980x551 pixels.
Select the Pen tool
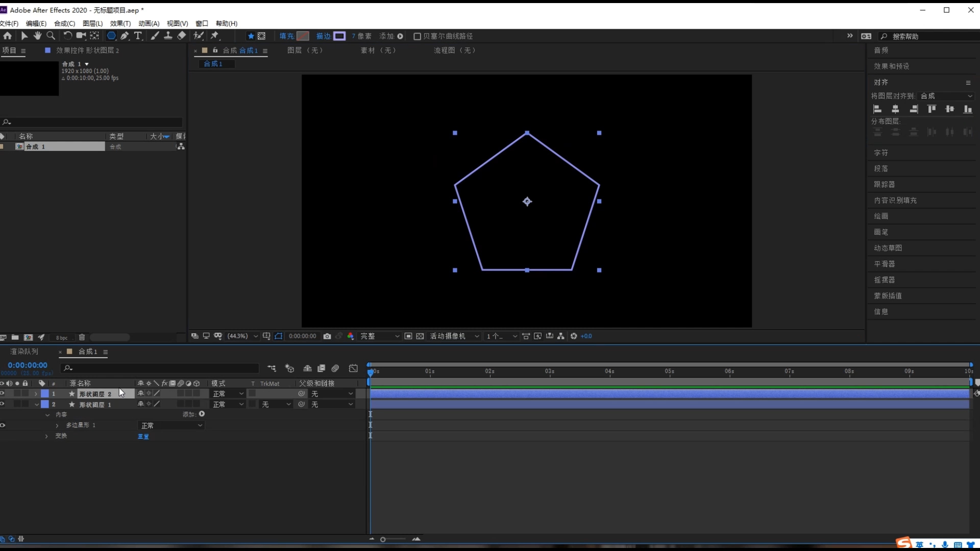tap(125, 36)
